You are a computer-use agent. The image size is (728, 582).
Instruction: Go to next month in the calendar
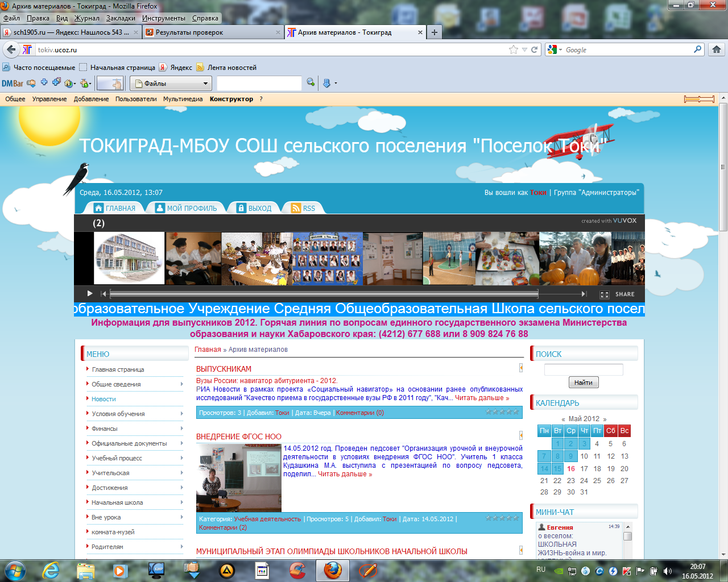pos(605,419)
